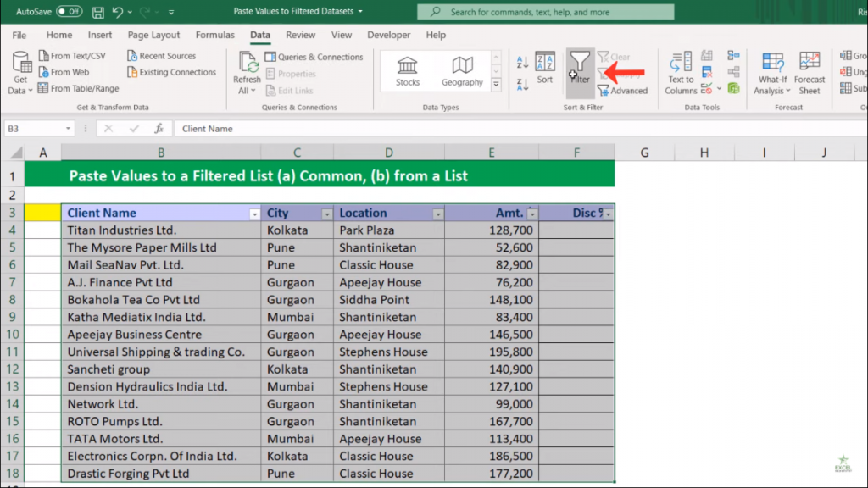
Task: Switch to the Formulas tab
Action: [215, 36]
